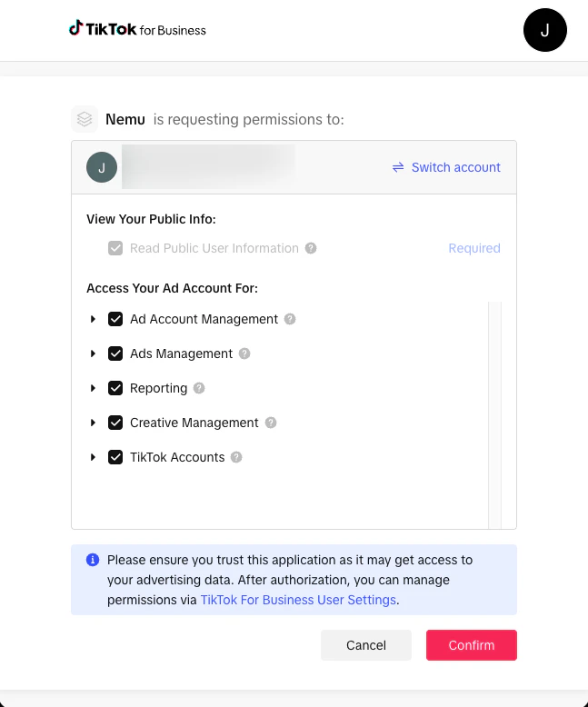The width and height of the screenshot is (588, 707).
Task: Uncheck Ad Account Management permission
Action: pyautogui.click(x=115, y=319)
